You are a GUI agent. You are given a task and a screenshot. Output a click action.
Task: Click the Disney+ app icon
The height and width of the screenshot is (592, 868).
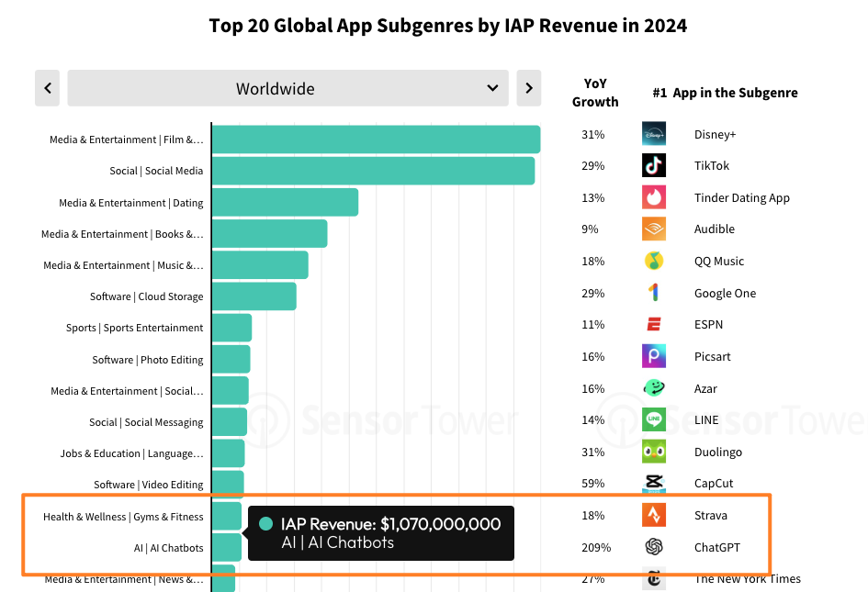pos(654,134)
